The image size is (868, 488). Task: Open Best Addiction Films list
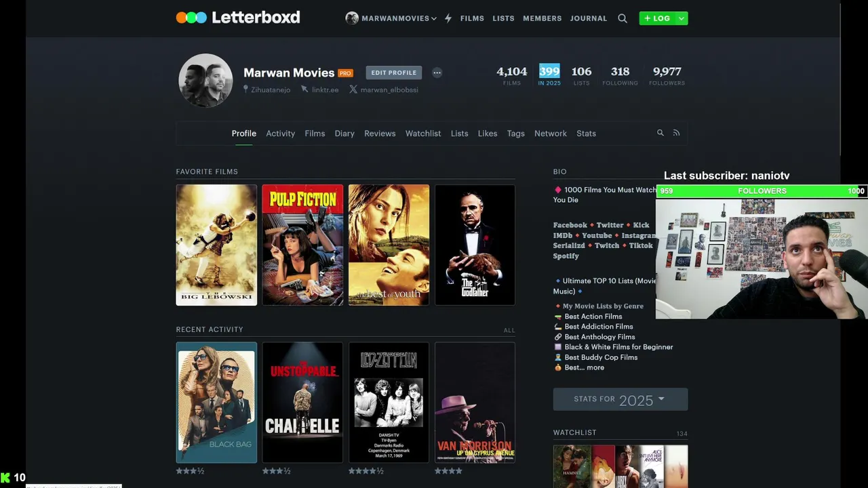[x=599, y=327]
